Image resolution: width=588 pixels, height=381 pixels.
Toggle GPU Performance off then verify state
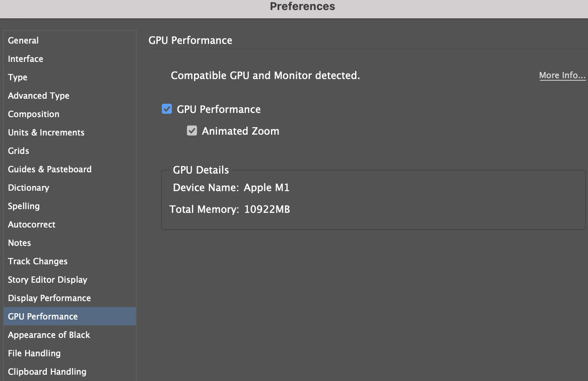pos(167,109)
